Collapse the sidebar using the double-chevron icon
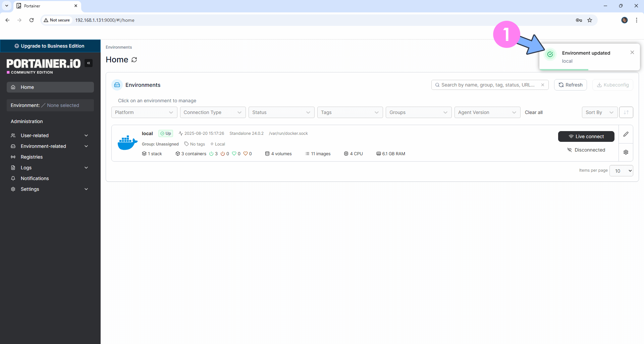 click(89, 63)
